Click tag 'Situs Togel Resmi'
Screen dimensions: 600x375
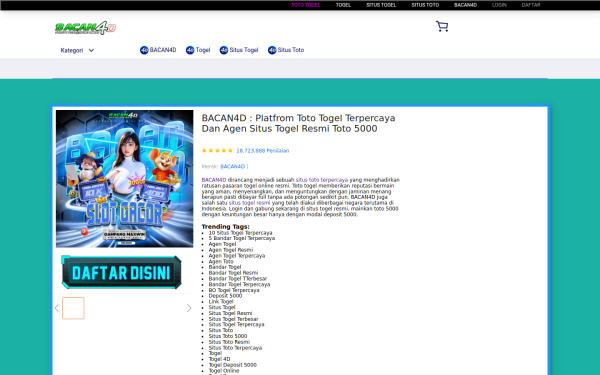230,313
